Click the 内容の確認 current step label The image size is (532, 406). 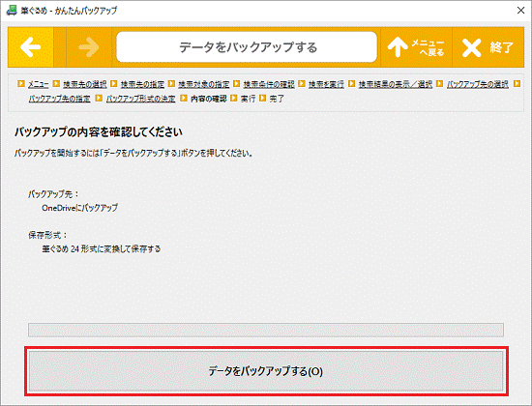tap(209, 99)
